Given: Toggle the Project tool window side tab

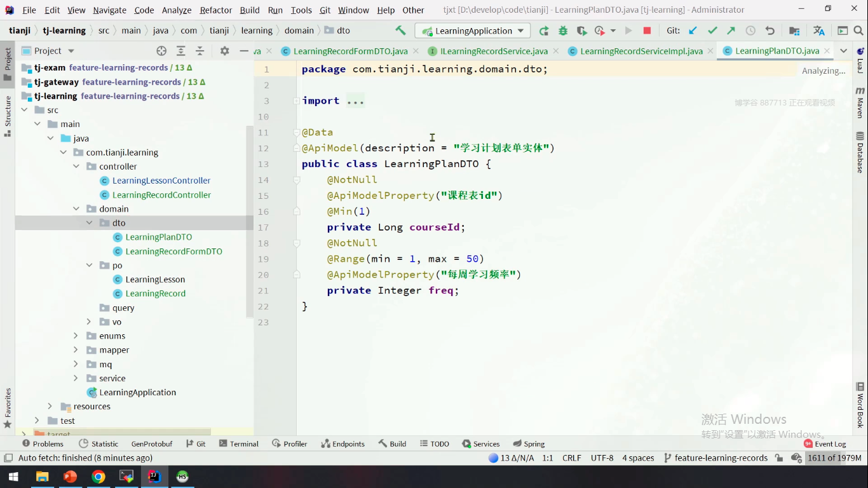Looking at the screenshot, I should [x=8, y=65].
